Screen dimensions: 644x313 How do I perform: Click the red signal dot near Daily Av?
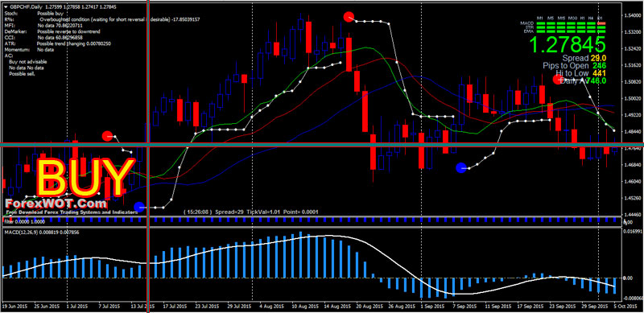click(557, 80)
